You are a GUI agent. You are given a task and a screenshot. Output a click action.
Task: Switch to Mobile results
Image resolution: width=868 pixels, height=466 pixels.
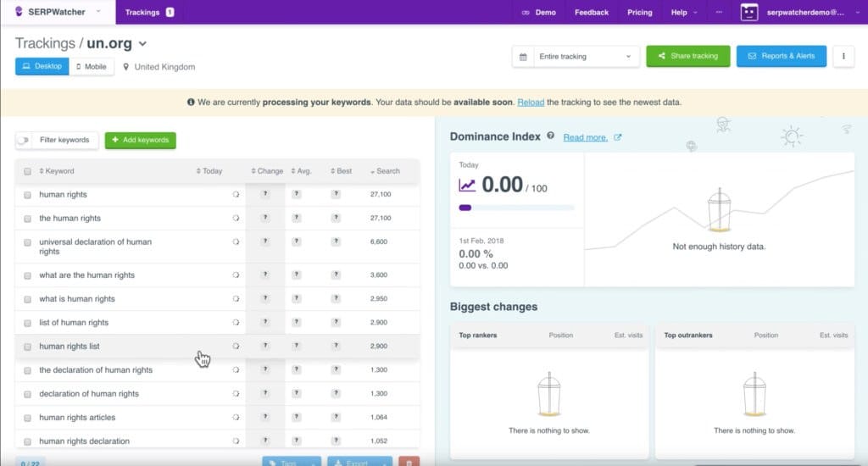[x=92, y=66]
